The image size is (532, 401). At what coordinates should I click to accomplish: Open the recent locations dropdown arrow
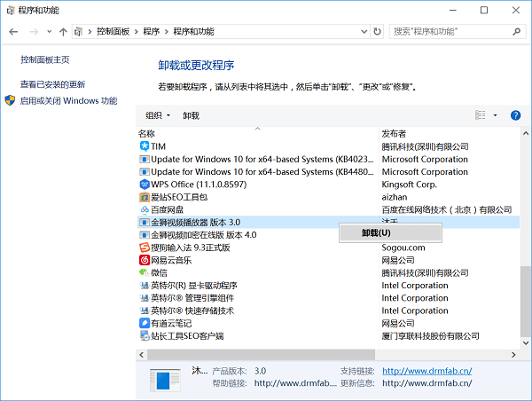[x=49, y=32]
